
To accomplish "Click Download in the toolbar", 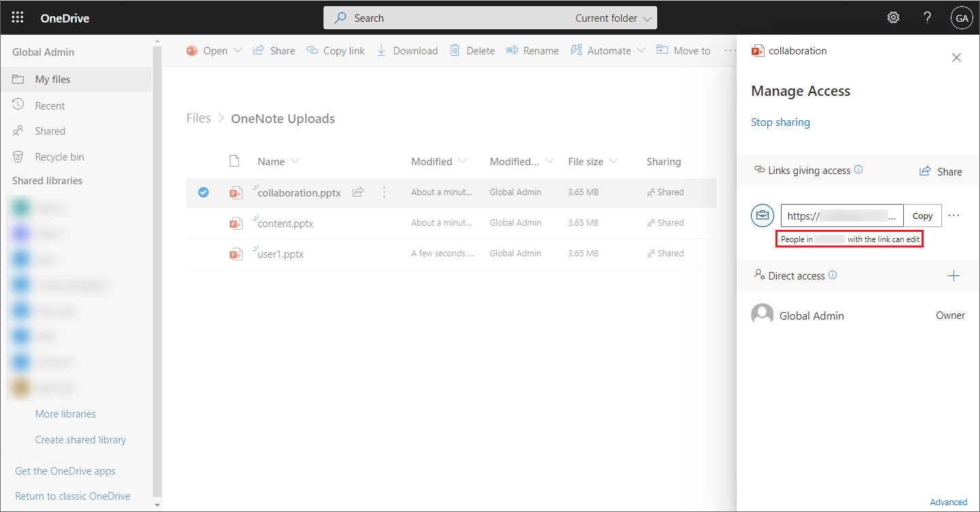I will pyautogui.click(x=407, y=50).
